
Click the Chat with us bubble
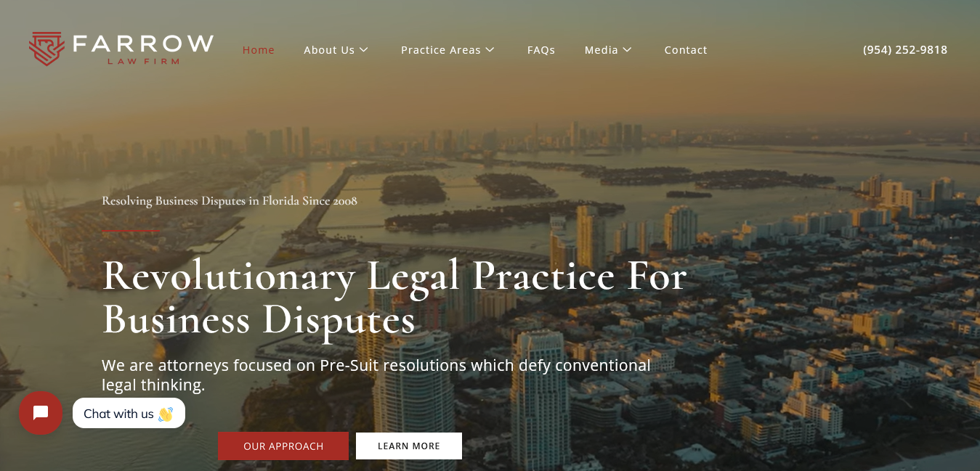click(x=129, y=413)
